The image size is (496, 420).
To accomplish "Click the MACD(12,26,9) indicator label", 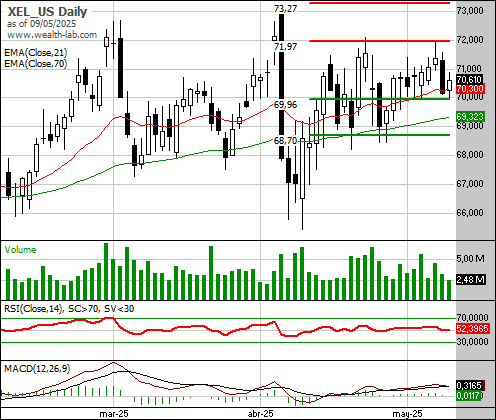I will pyautogui.click(x=37, y=369).
